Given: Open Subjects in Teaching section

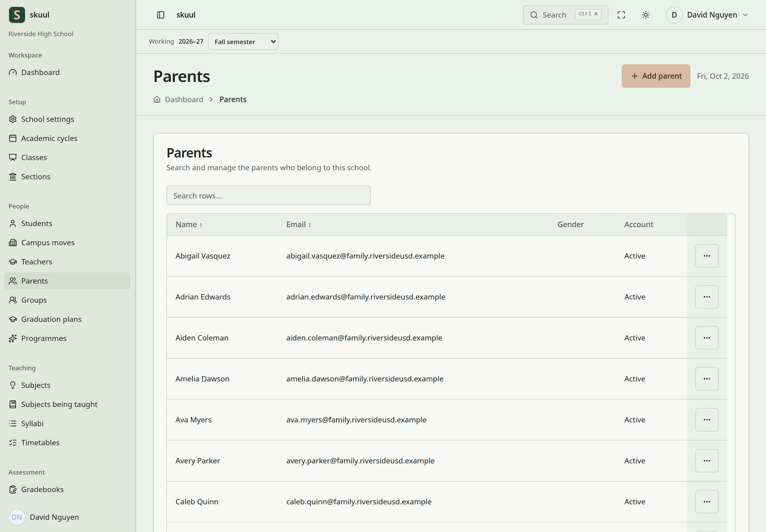Looking at the screenshot, I should point(68,385).
